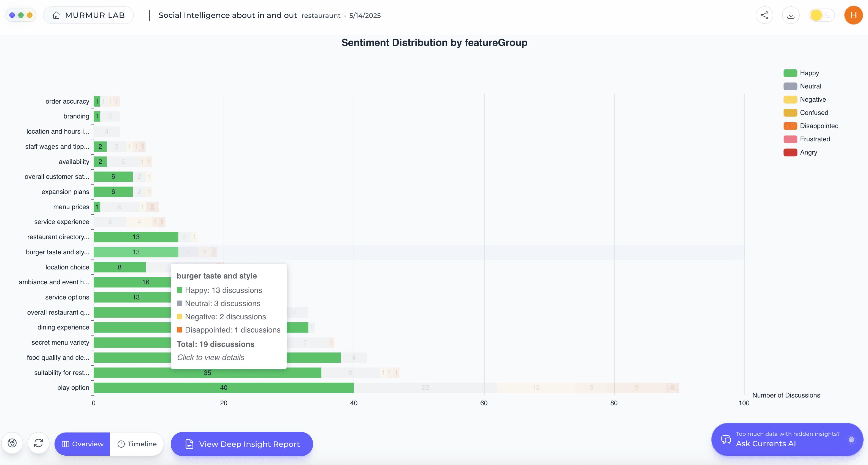Click the play option Happy bar (40)
Viewport: 868px width, 465px height.
[223, 388]
